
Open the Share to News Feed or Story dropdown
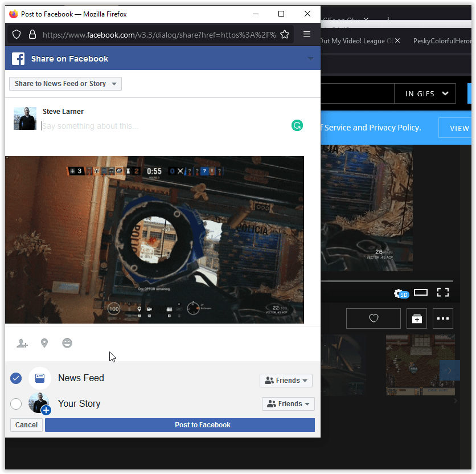click(65, 83)
